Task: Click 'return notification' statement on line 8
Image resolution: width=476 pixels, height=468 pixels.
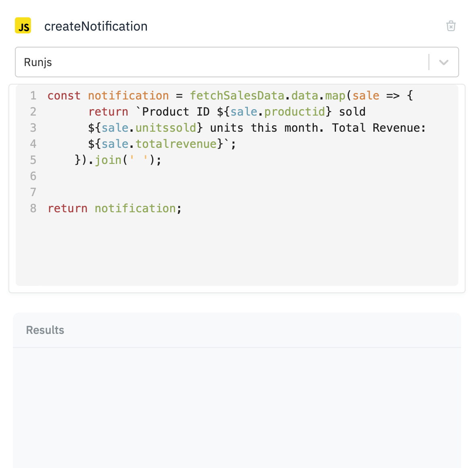Action: [114, 209]
